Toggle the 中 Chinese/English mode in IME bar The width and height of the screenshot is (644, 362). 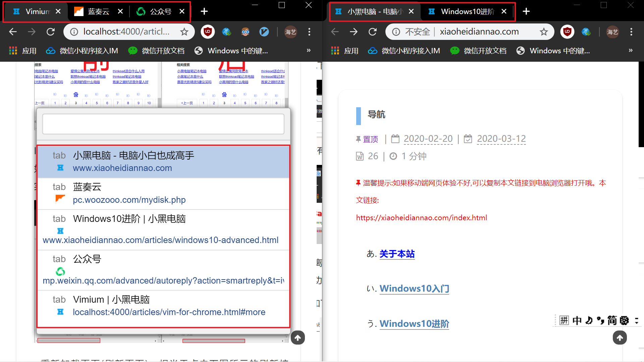(577, 320)
